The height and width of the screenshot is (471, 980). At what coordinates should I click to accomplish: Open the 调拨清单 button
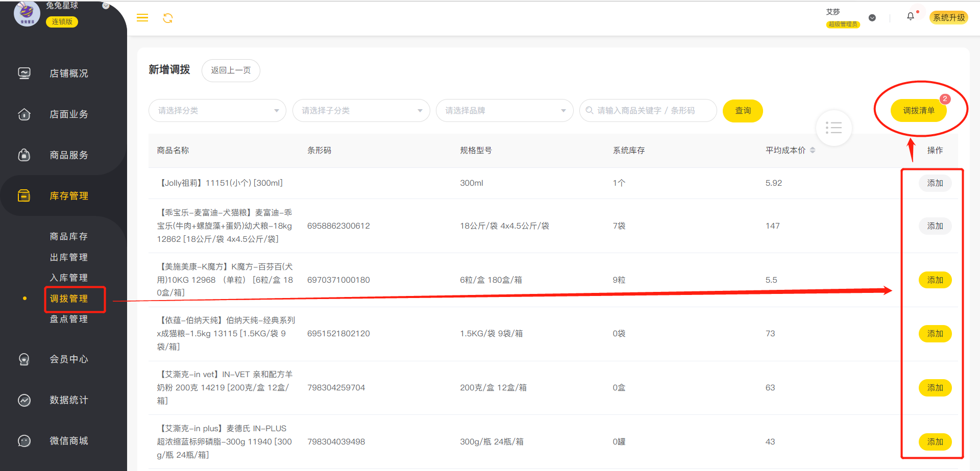click(x=919, y=111)
